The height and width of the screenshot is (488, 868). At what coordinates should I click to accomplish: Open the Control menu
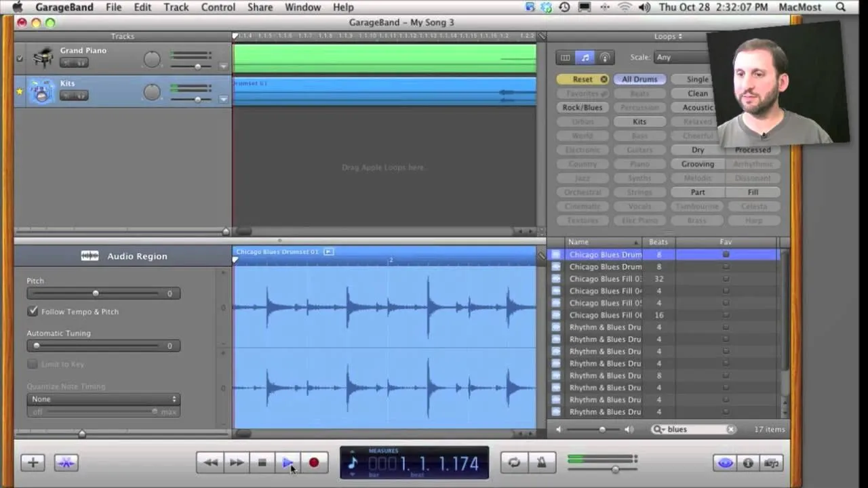tap(218, 7)
